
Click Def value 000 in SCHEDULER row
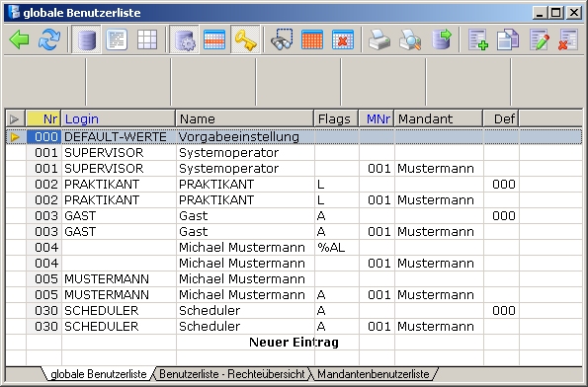click(x=501, y=311)
